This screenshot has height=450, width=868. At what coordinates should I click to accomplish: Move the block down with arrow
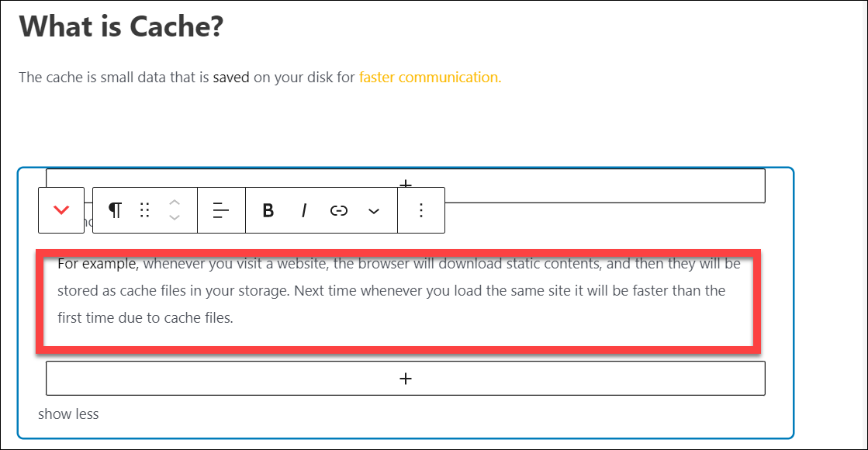point(175,218)
